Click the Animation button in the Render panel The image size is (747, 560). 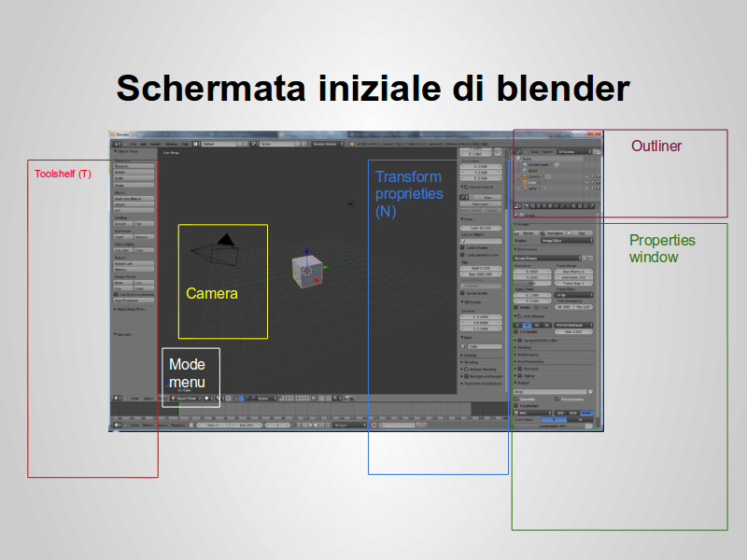pos(553,233)
